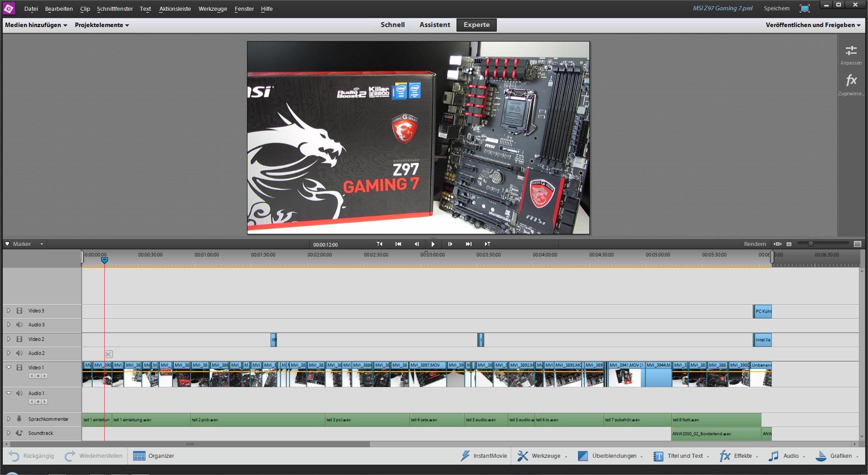Open the Aktionsleiste menu

coord(175,9)
